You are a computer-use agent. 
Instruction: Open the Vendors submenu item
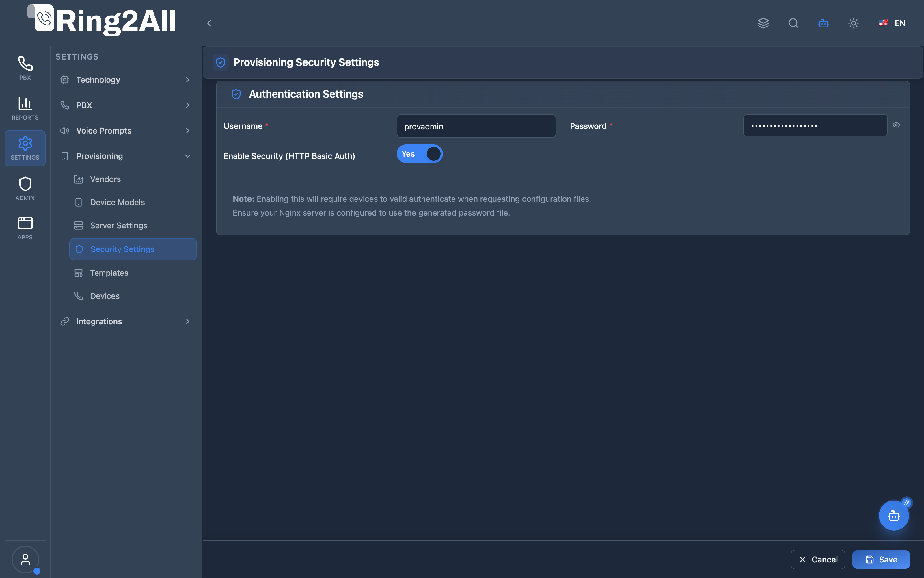click(x=133, y=179)
